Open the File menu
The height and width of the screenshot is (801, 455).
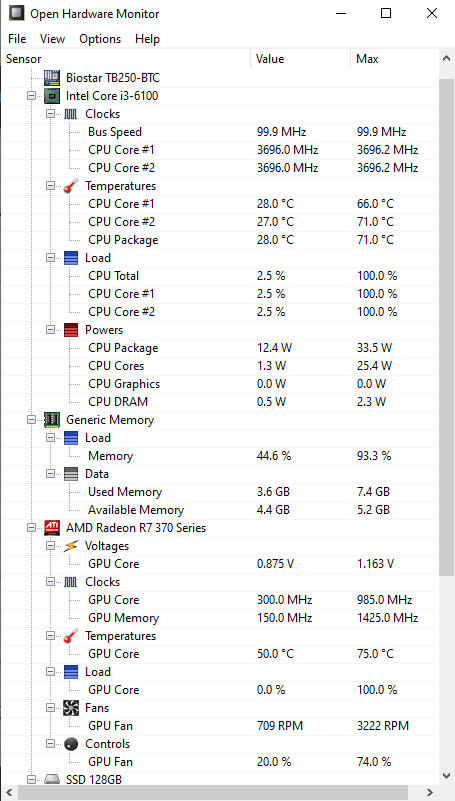[x=17, y=39]
